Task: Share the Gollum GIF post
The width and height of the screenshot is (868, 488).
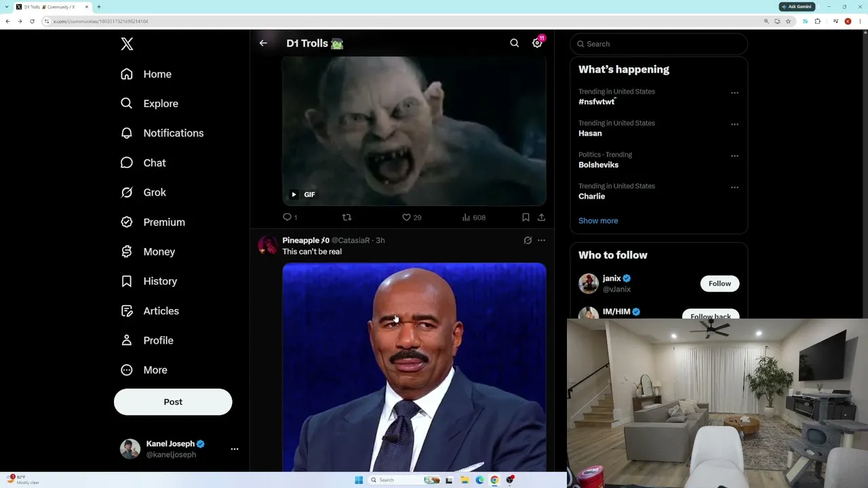Action: coord(541,218)
